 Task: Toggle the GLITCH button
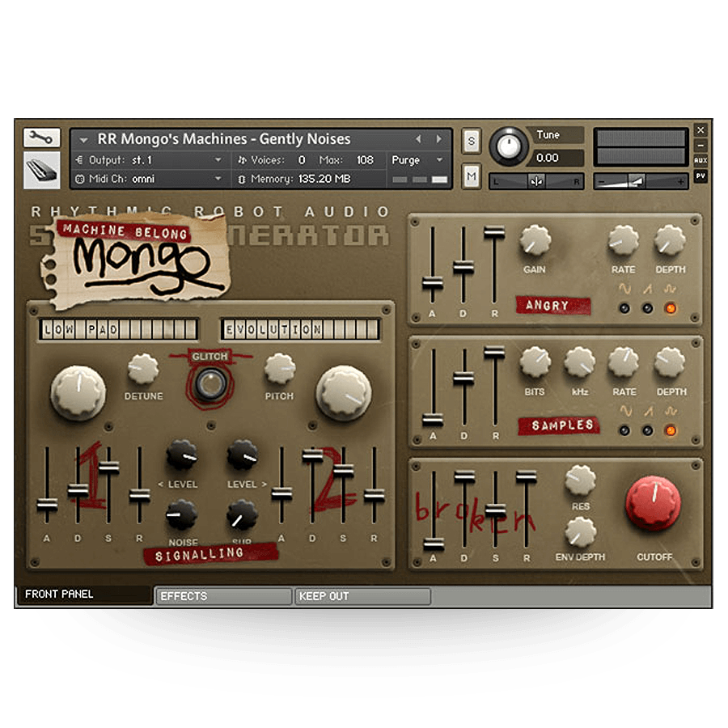(210, 384)
